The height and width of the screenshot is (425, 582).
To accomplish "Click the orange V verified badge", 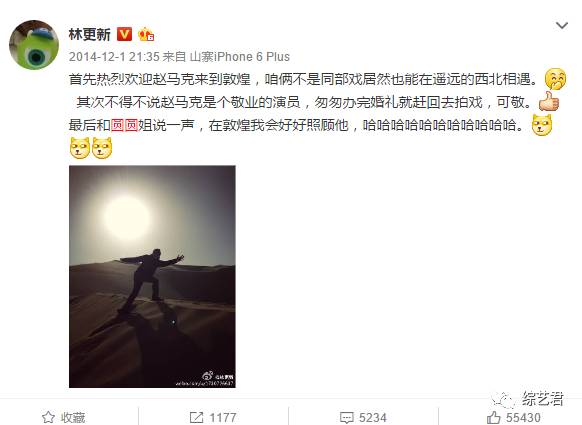I will [124, 34].
